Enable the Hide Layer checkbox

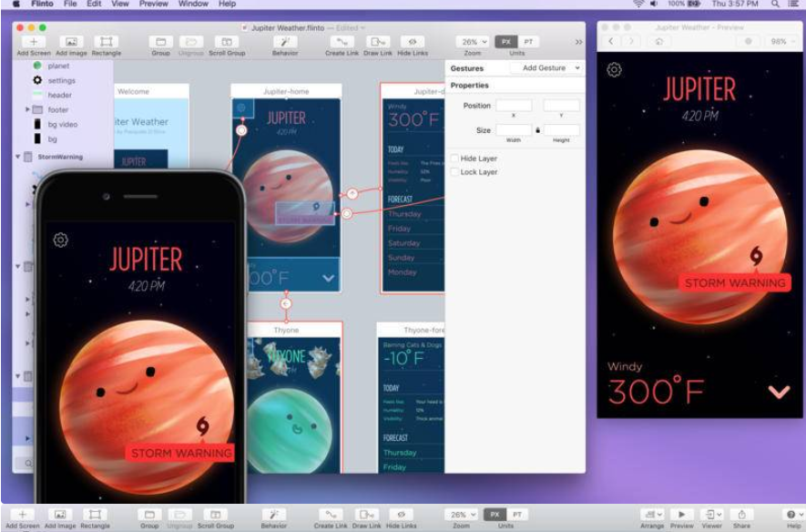tap(454, 159)
